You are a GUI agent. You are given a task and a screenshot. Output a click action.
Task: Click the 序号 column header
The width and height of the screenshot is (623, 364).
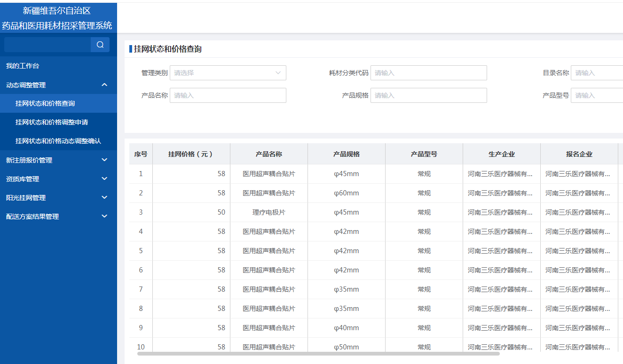pyautogui.click(x=141, y=154)
